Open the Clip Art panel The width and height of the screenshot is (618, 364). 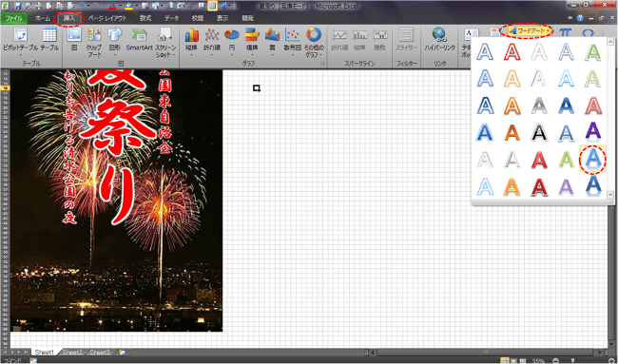[94, 43]
